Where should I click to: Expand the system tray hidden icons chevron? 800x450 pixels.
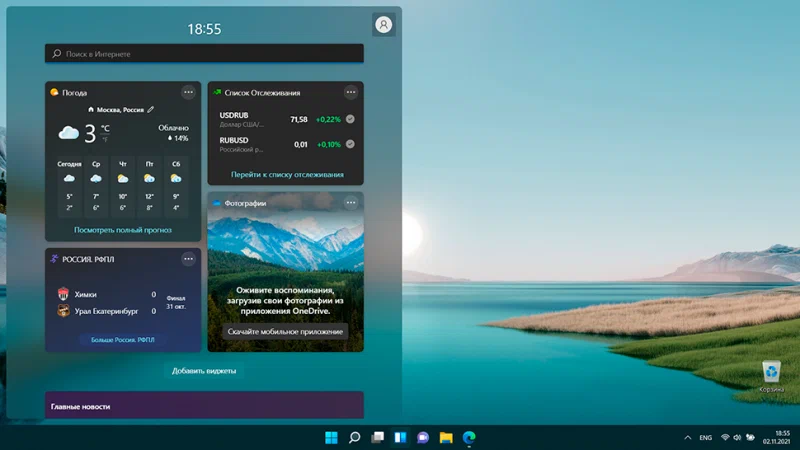(687, 438)
